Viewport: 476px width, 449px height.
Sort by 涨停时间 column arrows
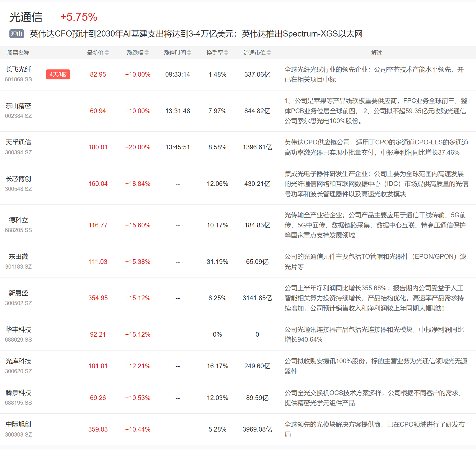click(189, 53)
